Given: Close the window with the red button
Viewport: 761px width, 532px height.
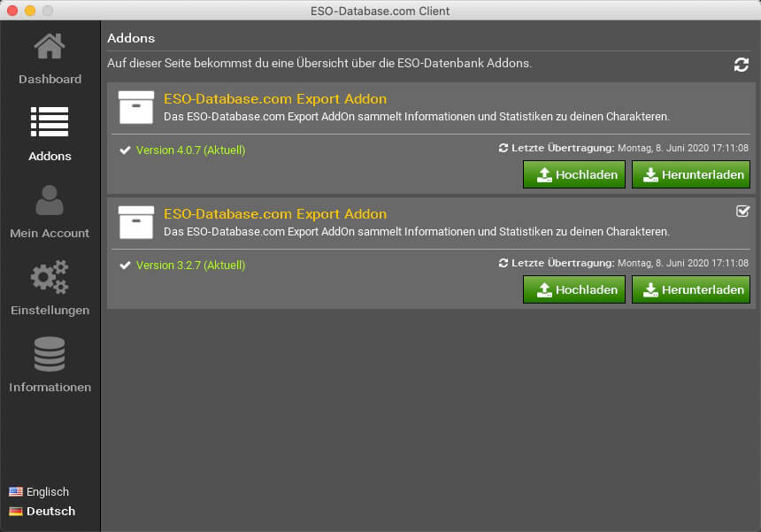Looking at the screenshot, I should [x=12, y=11].
